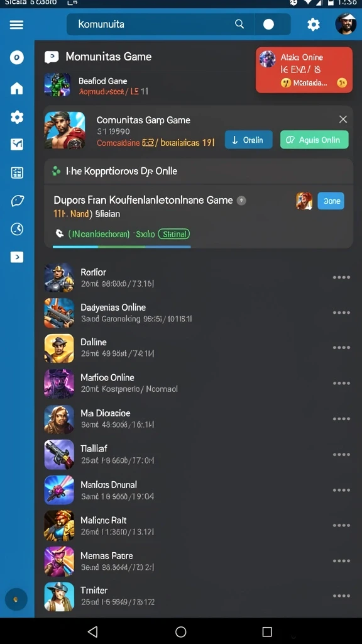Click the round button at sidebar bottom
Screen dimensions: 362x644
16,599
